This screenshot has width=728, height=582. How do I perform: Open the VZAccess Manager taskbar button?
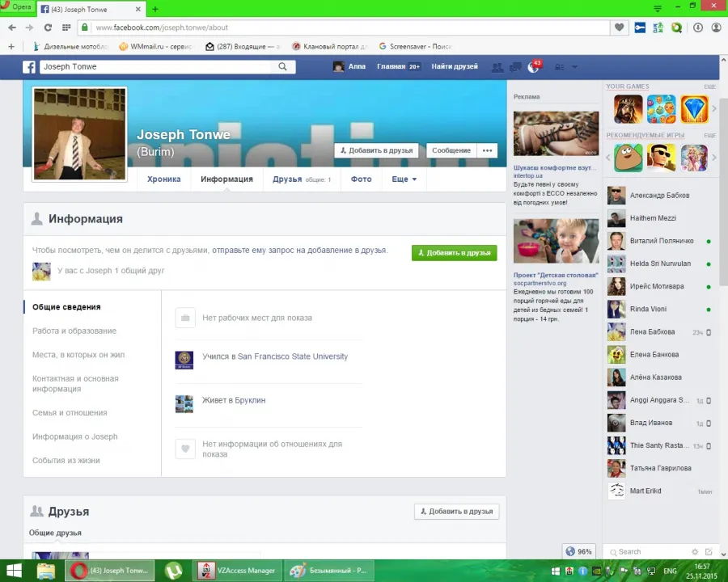(237, 571)
